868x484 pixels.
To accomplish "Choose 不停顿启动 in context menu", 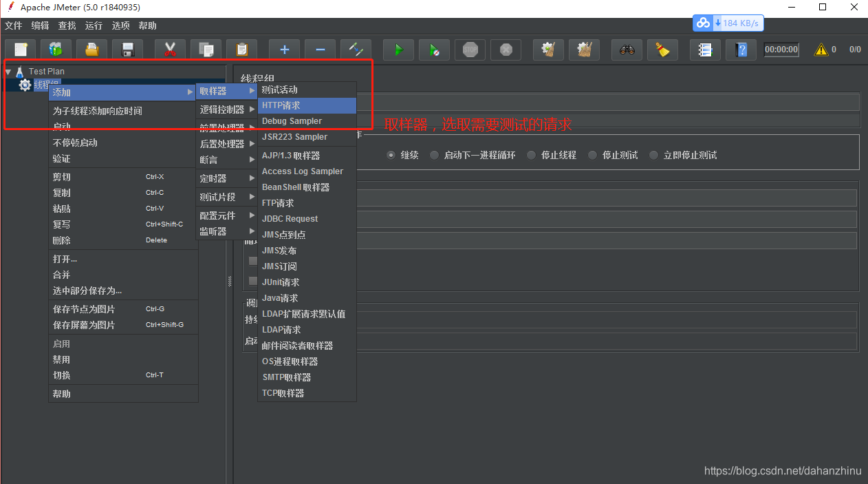I will (123, 143).
